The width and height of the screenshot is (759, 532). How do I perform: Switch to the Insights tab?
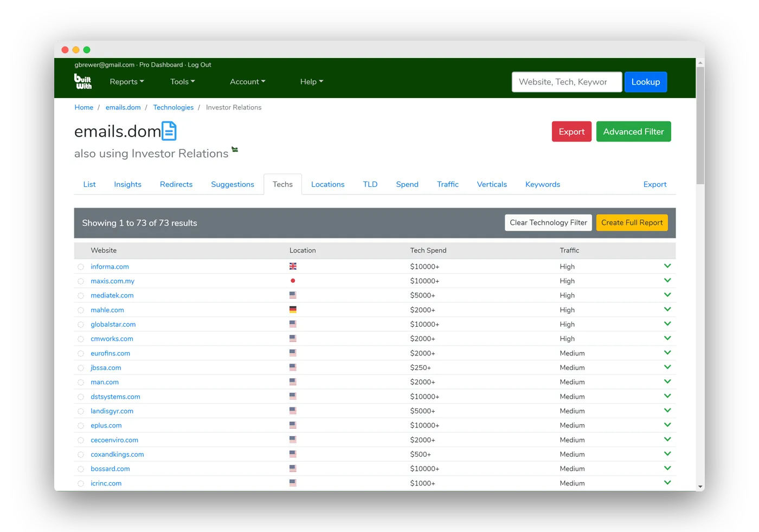coord(127,184)
